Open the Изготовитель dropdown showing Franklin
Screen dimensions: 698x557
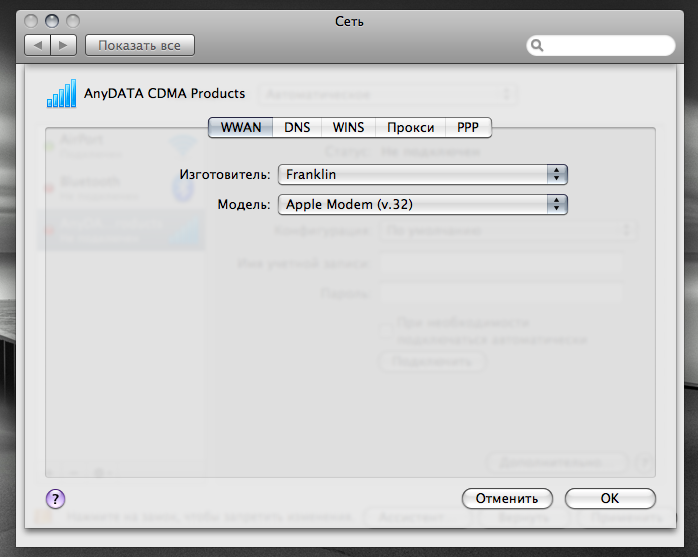point(422,174)
